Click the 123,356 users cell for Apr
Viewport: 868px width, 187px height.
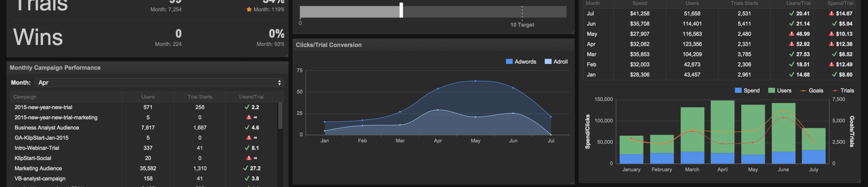[692, 44]
